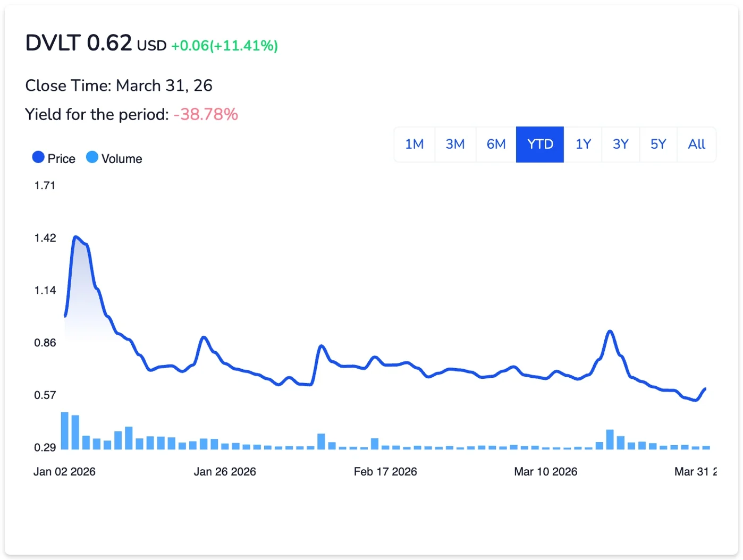Click the last price point at Mar 31

(705, 389)
